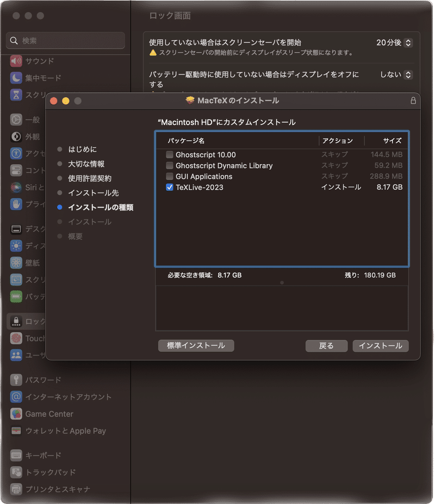Click the Control Center switches icon

(x=16, y=170)
